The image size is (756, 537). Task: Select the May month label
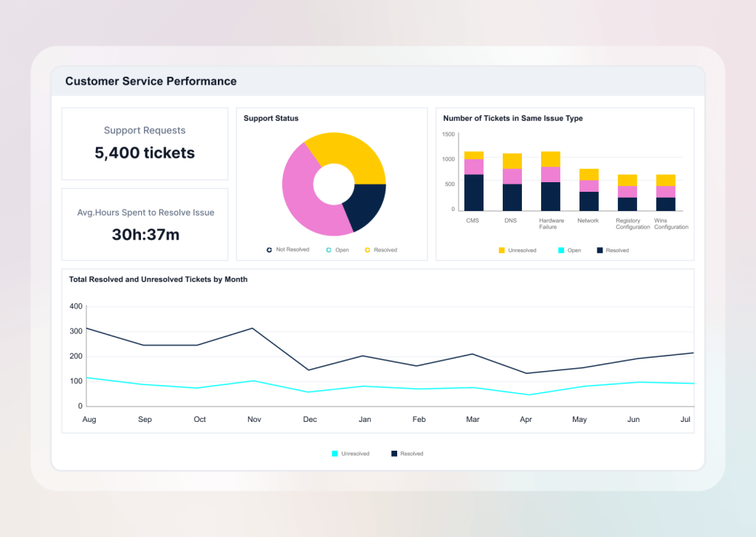click(580, 420)
